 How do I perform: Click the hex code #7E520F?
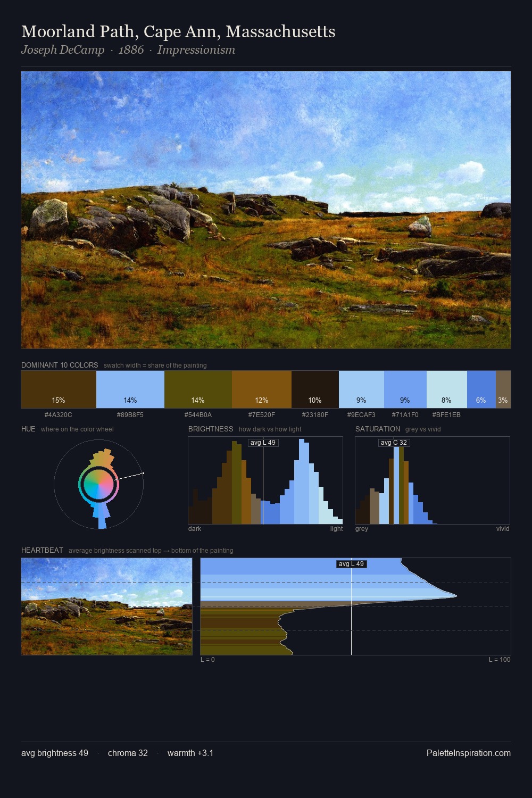(x=262, y=415)
